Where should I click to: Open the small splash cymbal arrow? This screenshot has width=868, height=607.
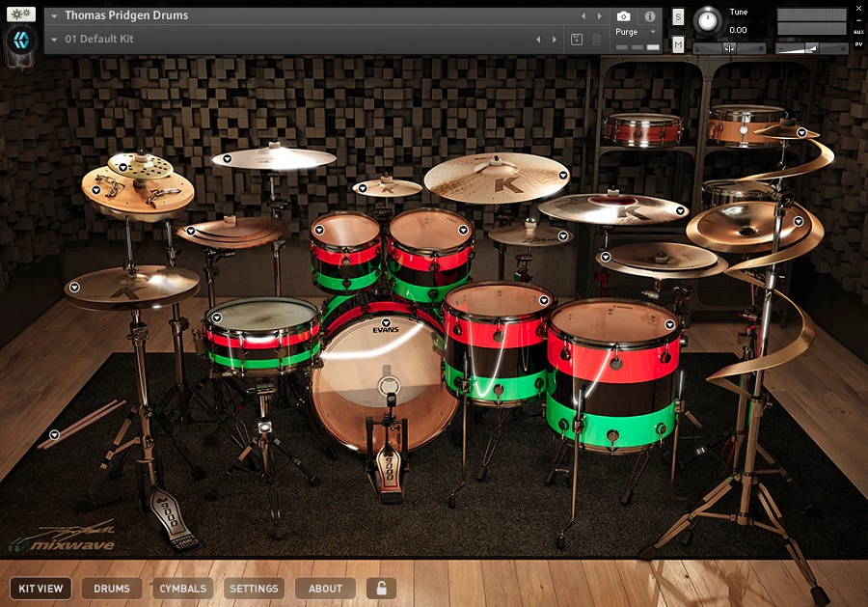[363, 188]
